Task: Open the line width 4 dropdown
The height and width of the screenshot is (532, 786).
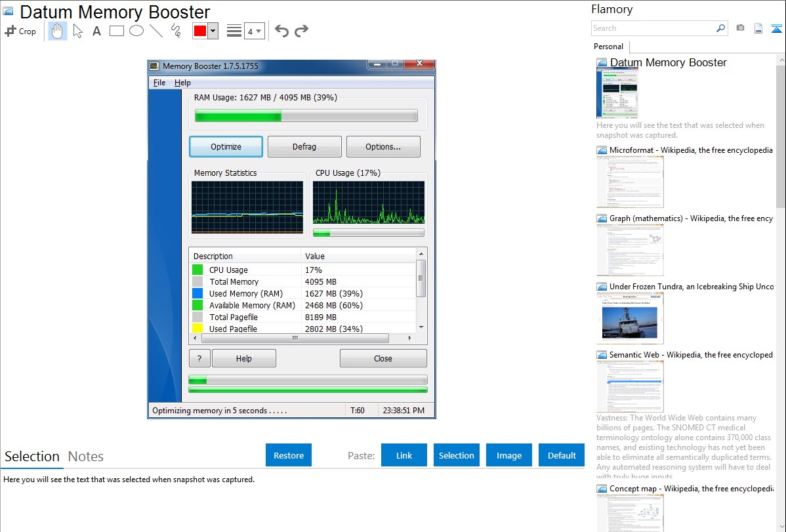Action: coord(255,31)
